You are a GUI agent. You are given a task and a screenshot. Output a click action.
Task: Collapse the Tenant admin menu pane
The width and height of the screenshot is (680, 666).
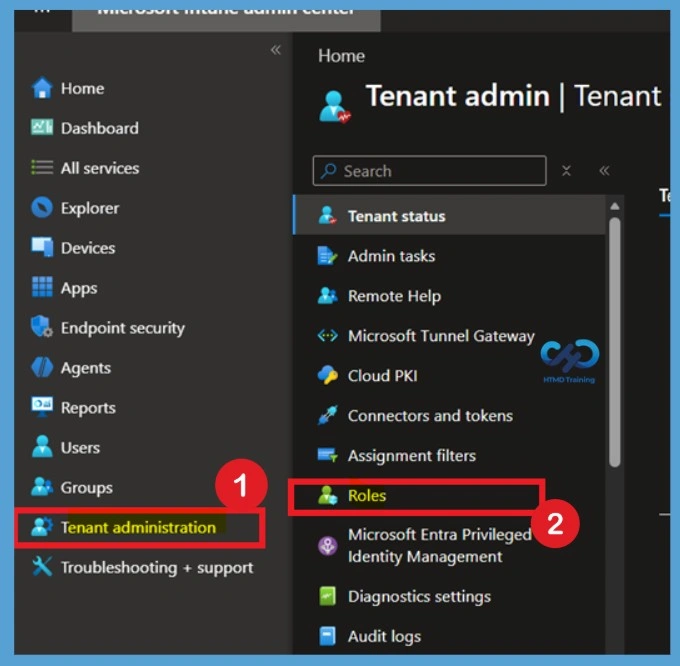(604, 171)
